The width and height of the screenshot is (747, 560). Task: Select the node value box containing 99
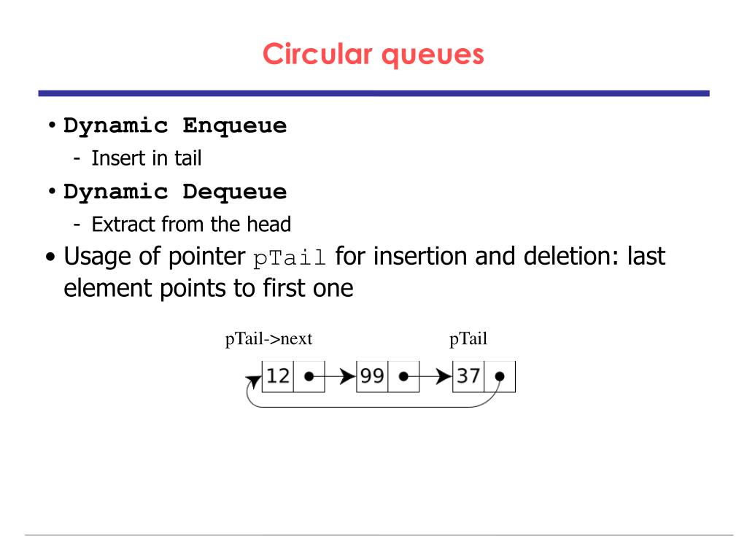click(373, 377)
